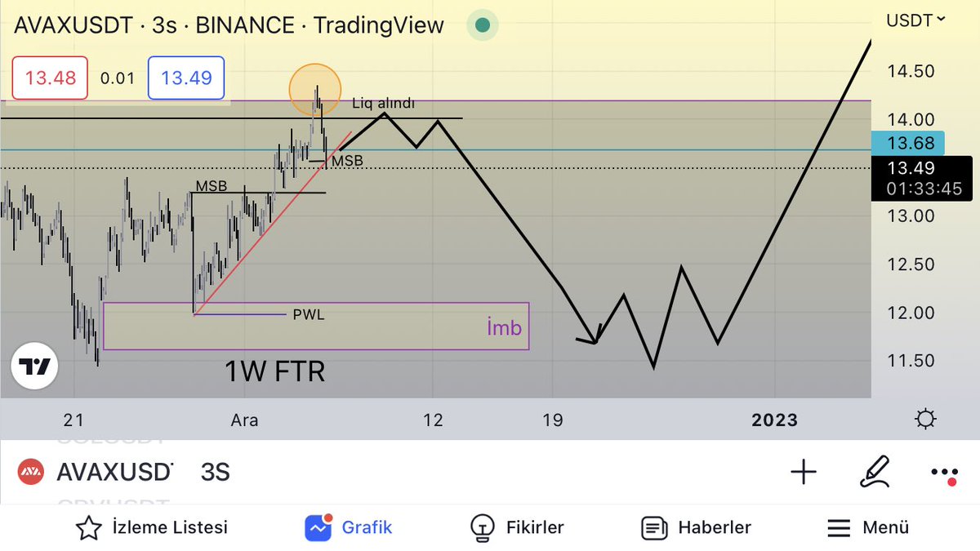
Task: Click the blue 13.49 buy price button
Action: [x=186, y=78]
